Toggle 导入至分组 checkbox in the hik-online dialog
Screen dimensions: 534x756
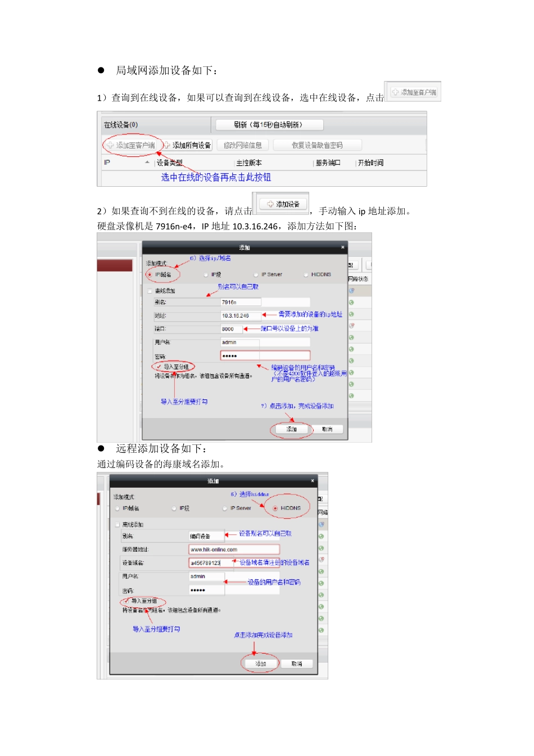pyautogui.click(x=126, y=601)
